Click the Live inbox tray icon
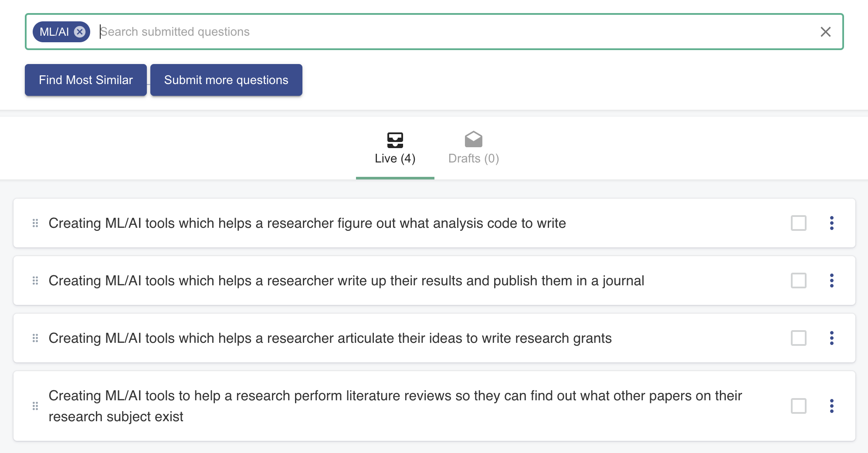 pyautogui.click(x=395, y=140)
